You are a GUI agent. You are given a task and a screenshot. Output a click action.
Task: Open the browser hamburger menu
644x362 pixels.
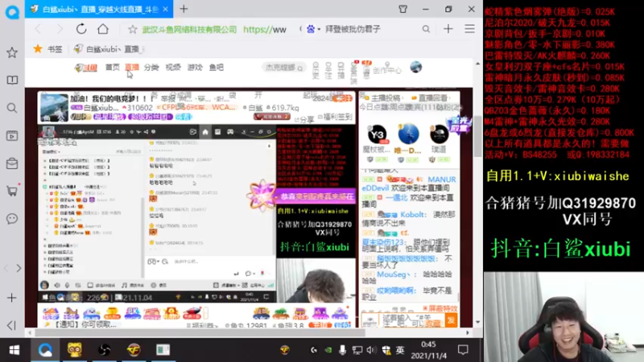pyautogui.click(x=469, y=29)
